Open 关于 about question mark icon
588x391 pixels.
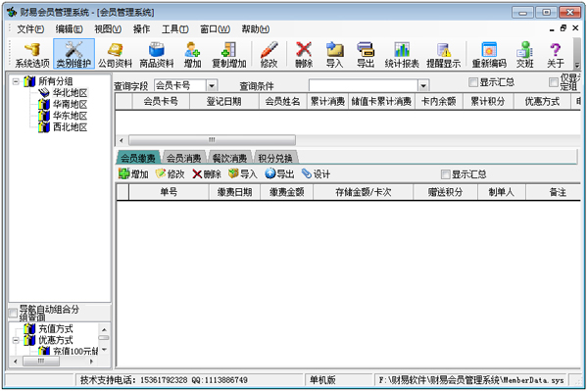pyautogui.click(x=556, y=54)
